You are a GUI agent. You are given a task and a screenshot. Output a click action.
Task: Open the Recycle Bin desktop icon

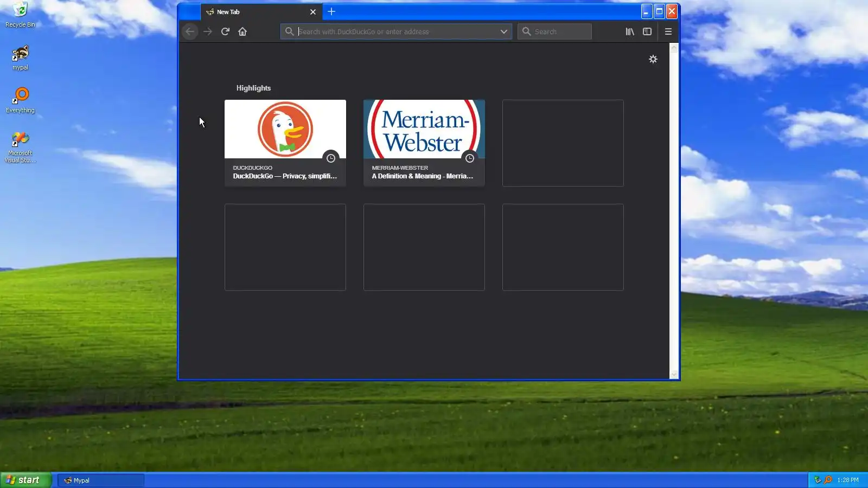tap(20, 15)
